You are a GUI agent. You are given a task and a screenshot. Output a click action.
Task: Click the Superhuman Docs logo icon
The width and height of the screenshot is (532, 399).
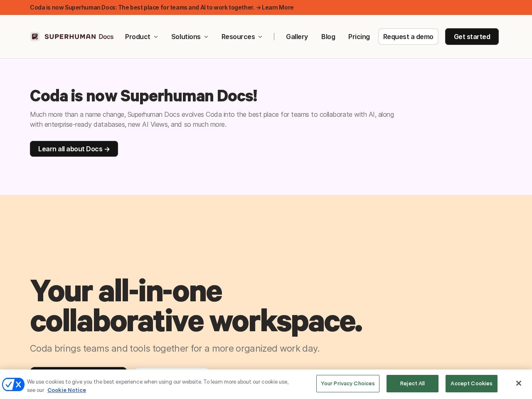click(35, 37)
